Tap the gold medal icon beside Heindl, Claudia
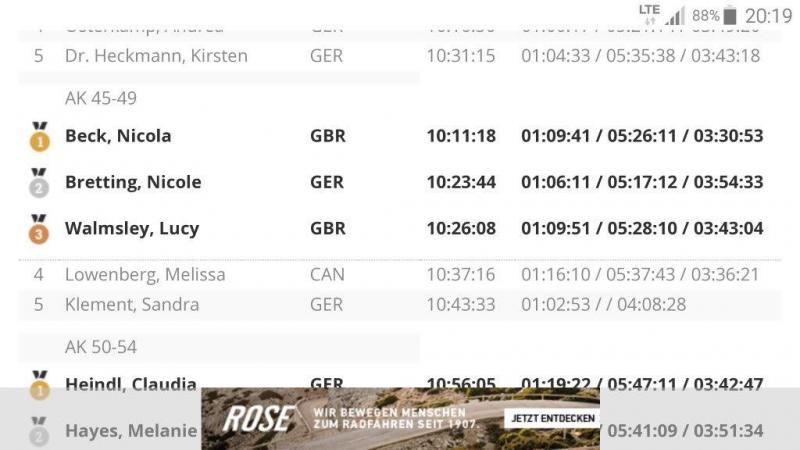 click(x=40, y=384)
